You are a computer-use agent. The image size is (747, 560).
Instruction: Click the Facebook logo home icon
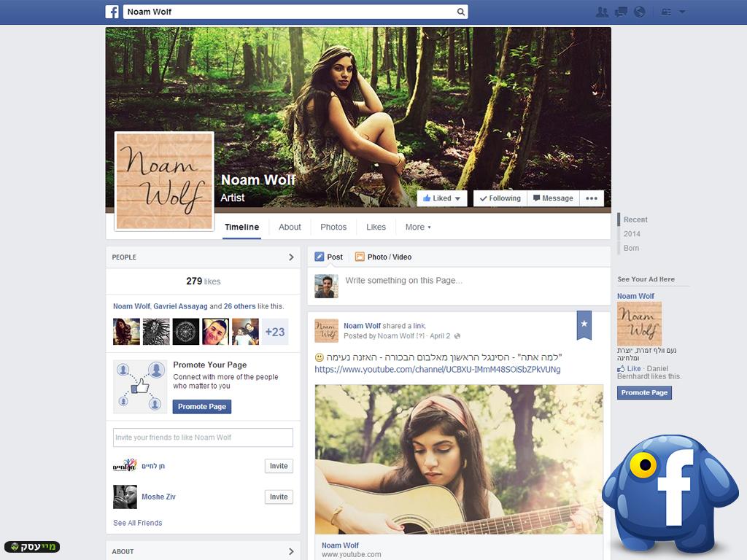point(112,12)
